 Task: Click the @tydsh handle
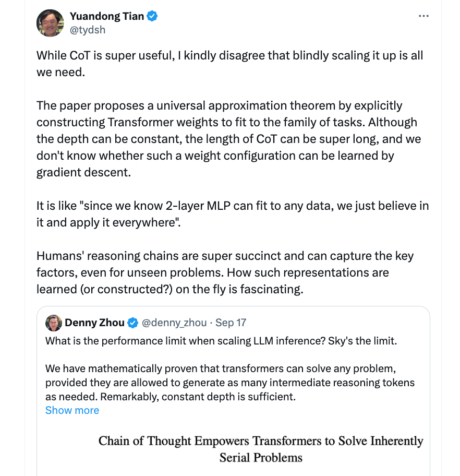pyautogui.click(x=88, y=30)
